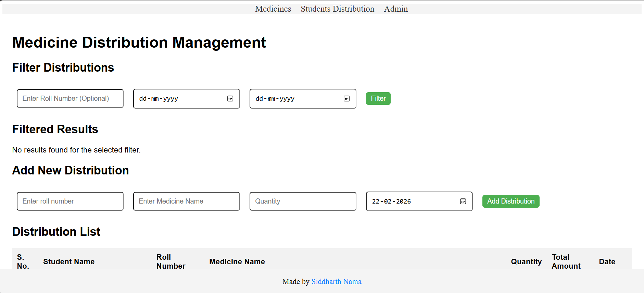This screenshot has height=293, width=644.
Task: Open calendar picker in first filter date field
Action: [x=230, y=99]
